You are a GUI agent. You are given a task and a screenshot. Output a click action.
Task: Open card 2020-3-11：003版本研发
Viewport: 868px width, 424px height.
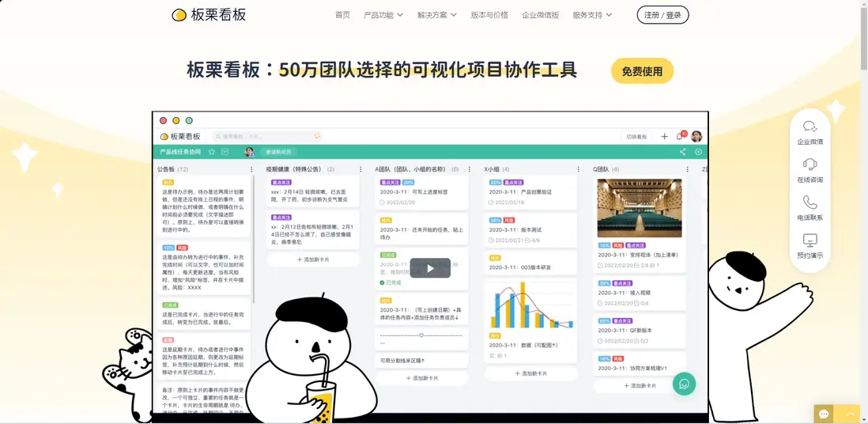pyautogui.click(x=531, y=263)
